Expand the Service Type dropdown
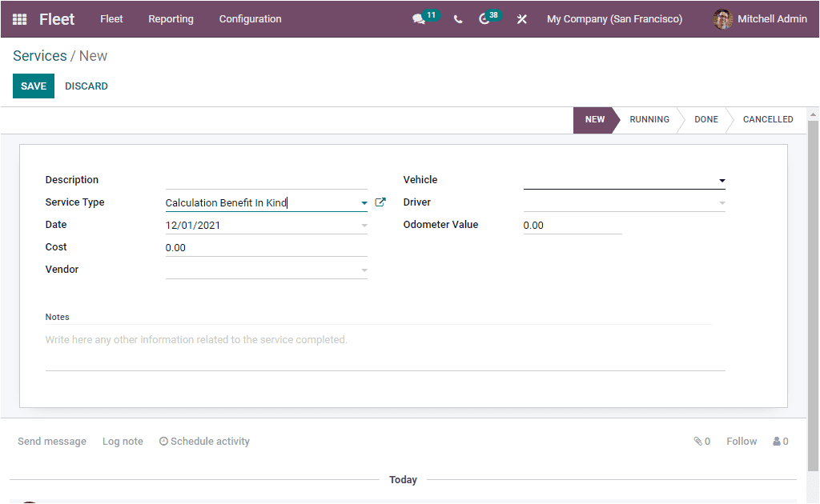This screenshot has height=504, width=820. pos(364,202)
